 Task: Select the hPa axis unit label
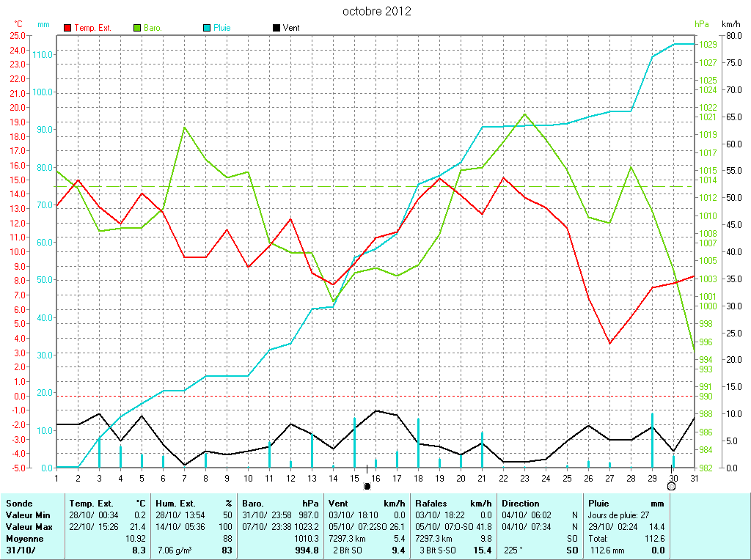coord(703,24)
